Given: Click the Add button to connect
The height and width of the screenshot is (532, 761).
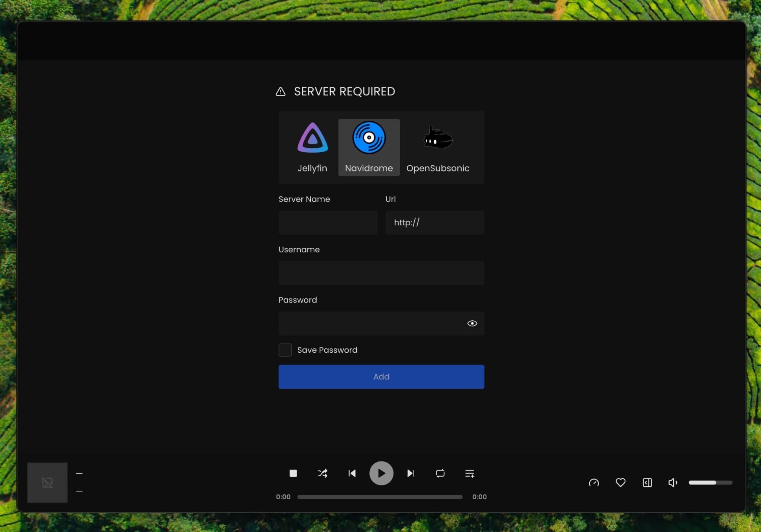Looking at the screenshot, I should tap(381, 376).
